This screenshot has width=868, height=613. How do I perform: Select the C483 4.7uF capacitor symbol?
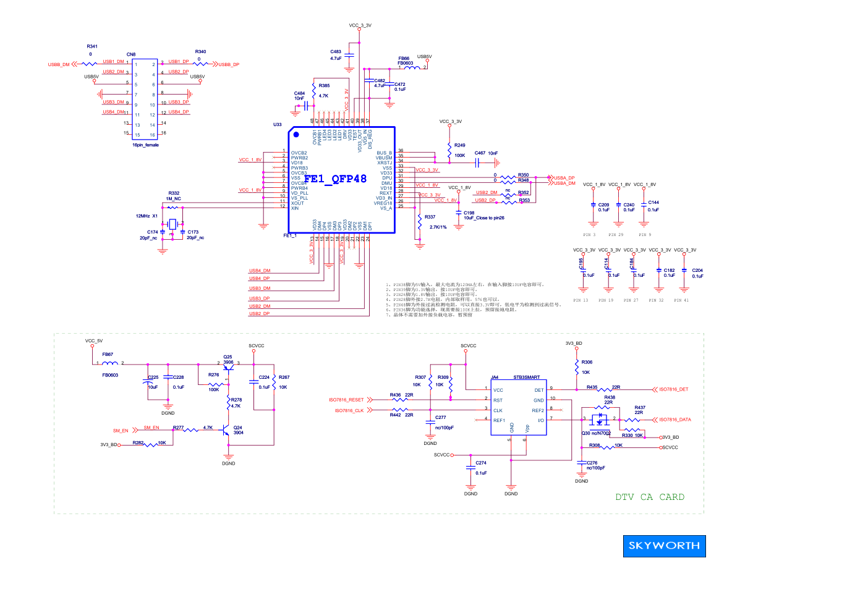pyautogui.click(x=349, y=55)
